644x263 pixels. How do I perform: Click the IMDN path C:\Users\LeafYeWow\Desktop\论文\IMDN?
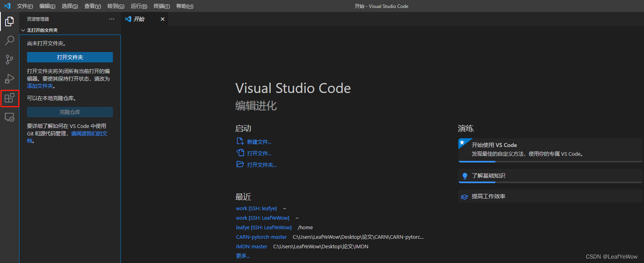pos(321,247)
